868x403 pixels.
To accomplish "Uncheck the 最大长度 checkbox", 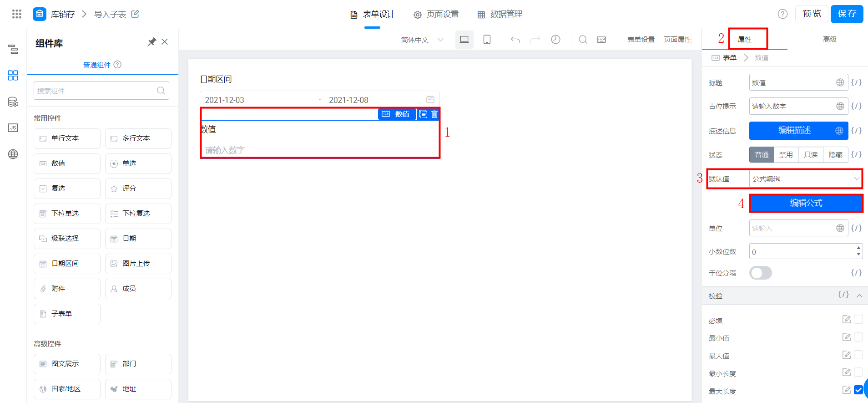I will [x=858, y=390].
